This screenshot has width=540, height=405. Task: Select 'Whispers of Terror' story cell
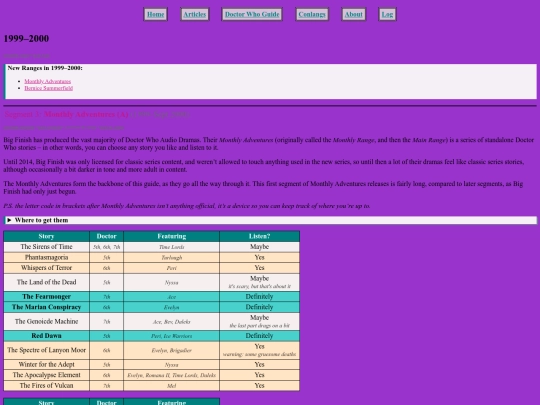coord(46,268)
